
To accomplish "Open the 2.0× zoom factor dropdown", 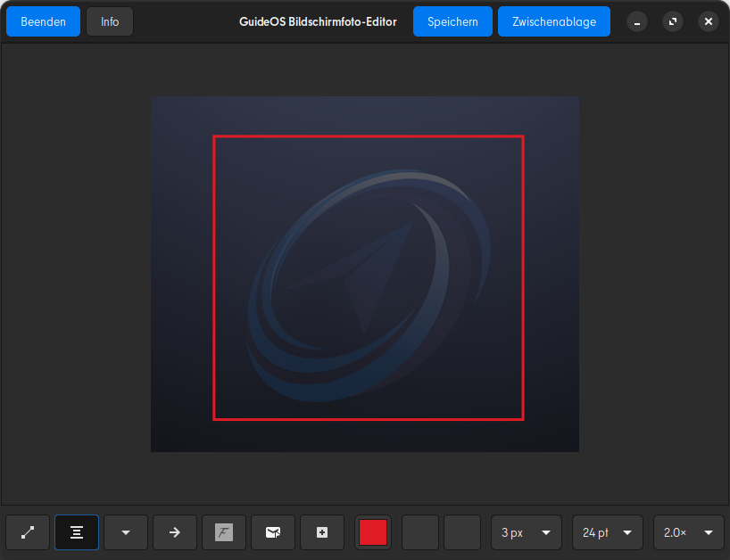I will point(688,532).
